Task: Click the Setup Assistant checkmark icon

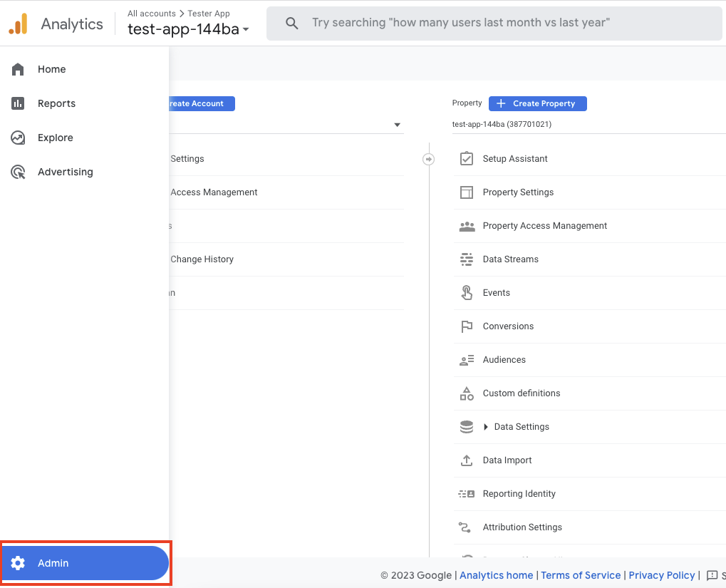Action: pyautogui.click(x=466, y=158)
